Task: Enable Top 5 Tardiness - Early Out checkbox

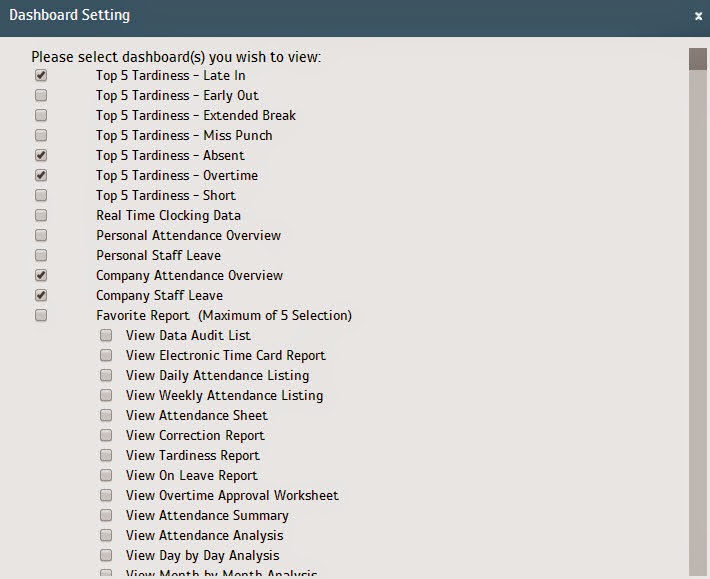Action: (x=41, y=95)
